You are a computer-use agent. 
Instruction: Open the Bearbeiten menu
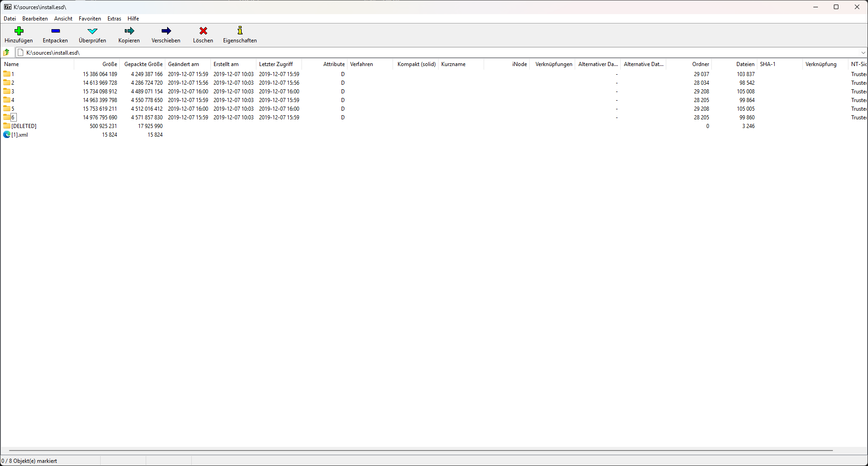pyautogui.click(x=35, y=19)
